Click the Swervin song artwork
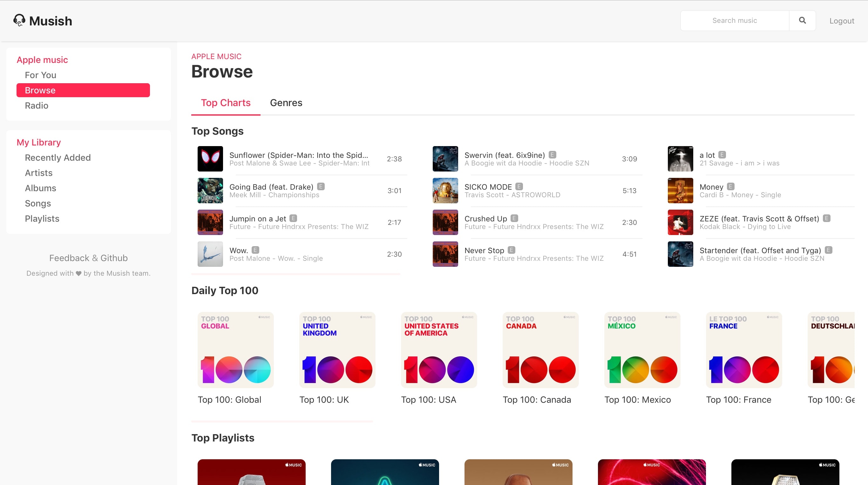The height and width of the screenshot is (485, 868). tap(445, 158)
